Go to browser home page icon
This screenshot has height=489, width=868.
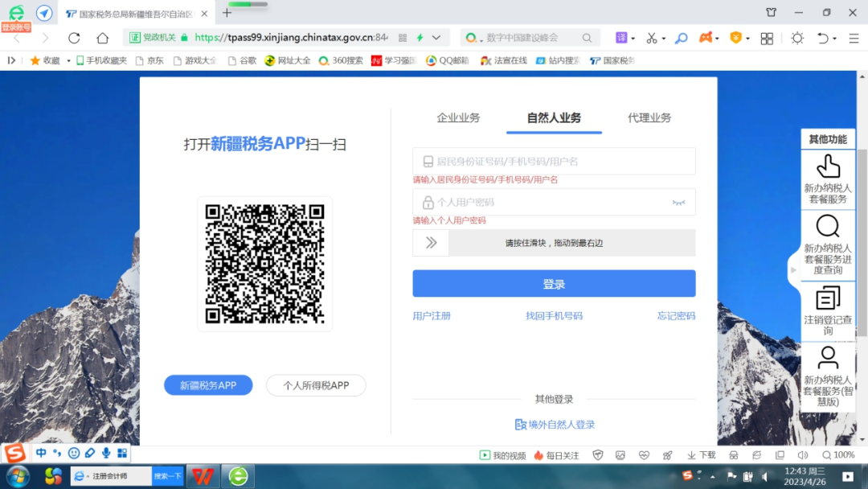pyautogui.click(x=102, y=38)
